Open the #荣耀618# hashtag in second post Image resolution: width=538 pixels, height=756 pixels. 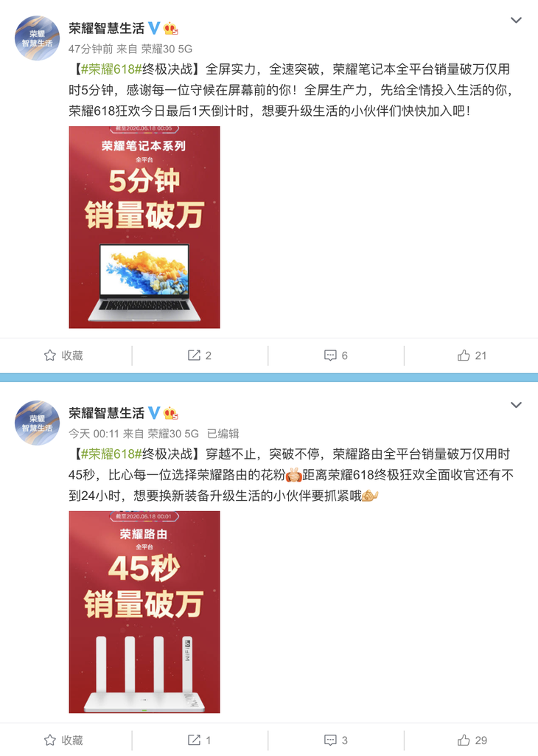(x=111, y=454)
